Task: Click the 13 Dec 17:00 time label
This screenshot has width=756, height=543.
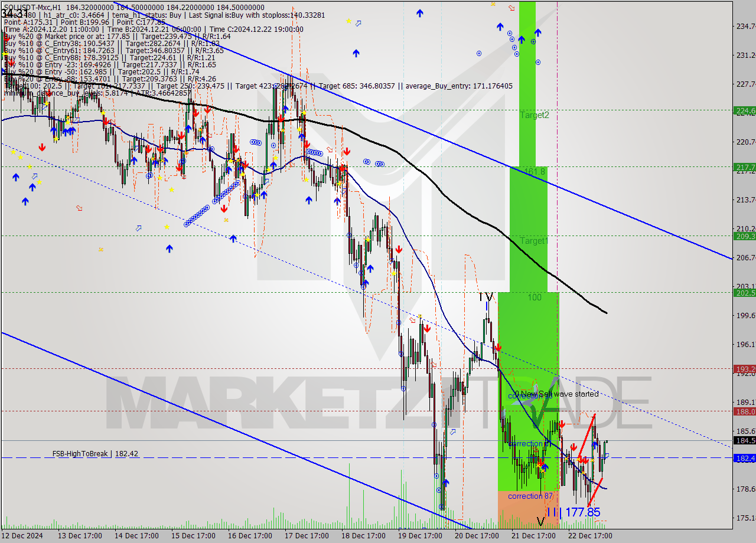Action: pos(79,536)
